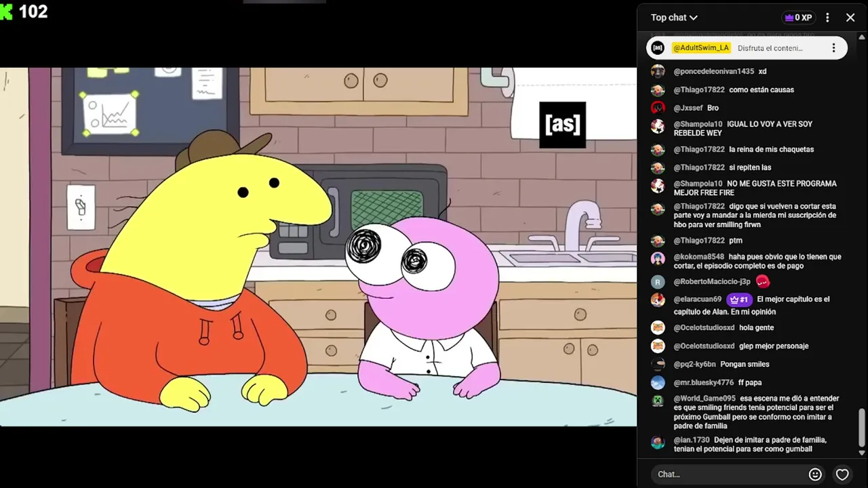Close the live chat panel

pyautogui.click(x=850, y=18)
